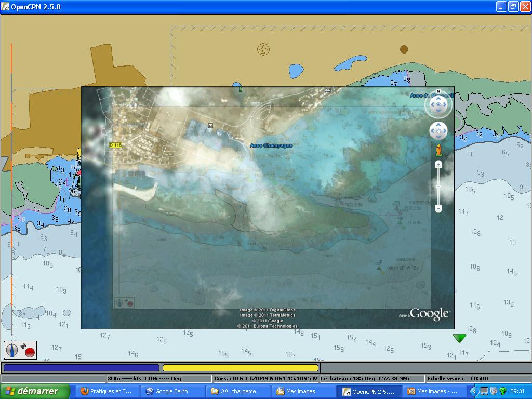The height and width of the screenshot is (399, 532).
Task: Click the green wireless signal tray icon
Action: pos(503,392)
